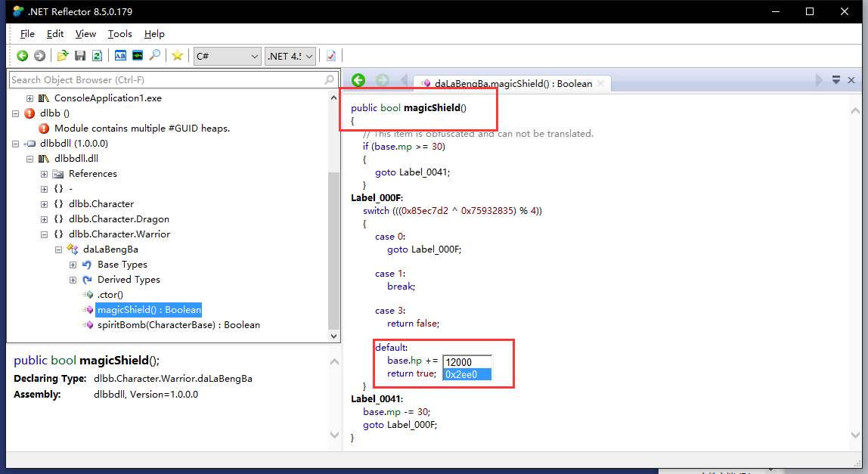Close the code pane with its X

(851, 80)
